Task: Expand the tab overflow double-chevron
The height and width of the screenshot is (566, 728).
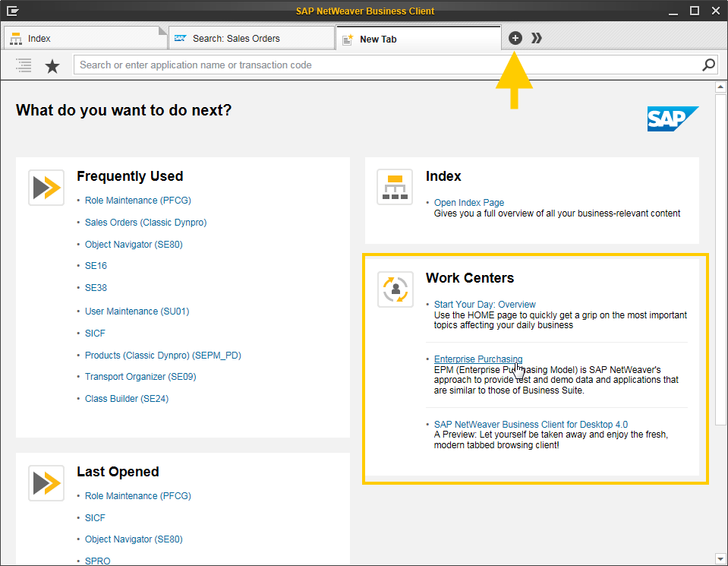Action: click(x=537, y=38)
